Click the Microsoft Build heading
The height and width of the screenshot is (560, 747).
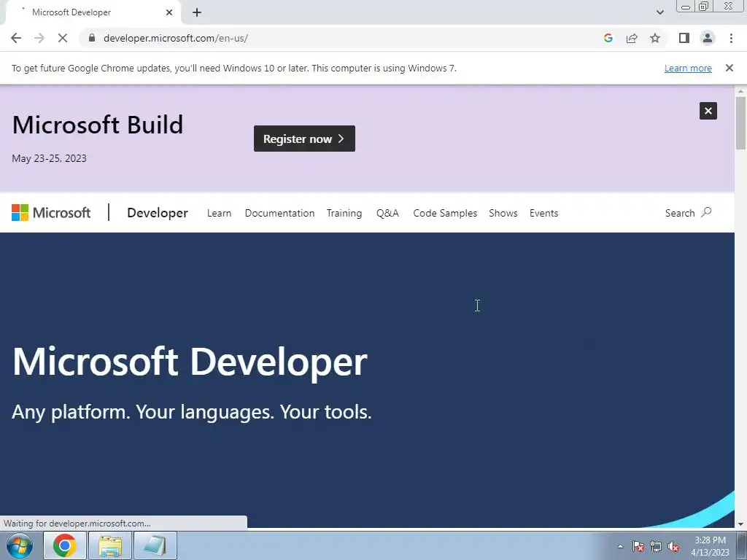tap(98, 125)
